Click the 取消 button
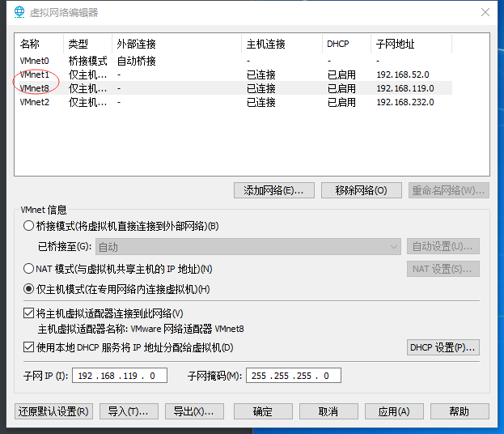The image size is (504, 434). point(328,411)
